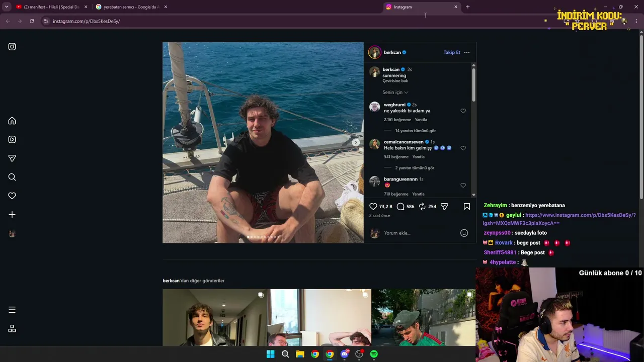Open Windows Start menu
The width and height of the screenshot is (644, 362).
tap(270, 354)
